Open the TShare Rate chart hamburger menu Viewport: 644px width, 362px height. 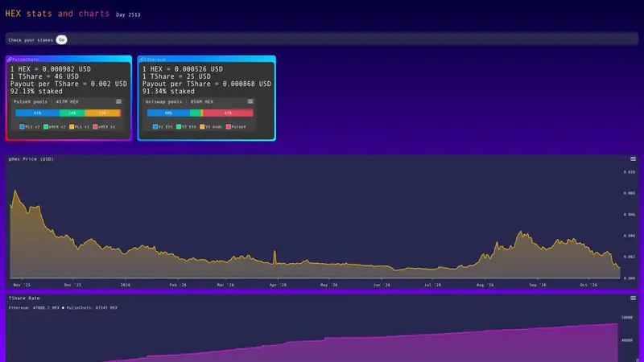click(x=633, y=298)
